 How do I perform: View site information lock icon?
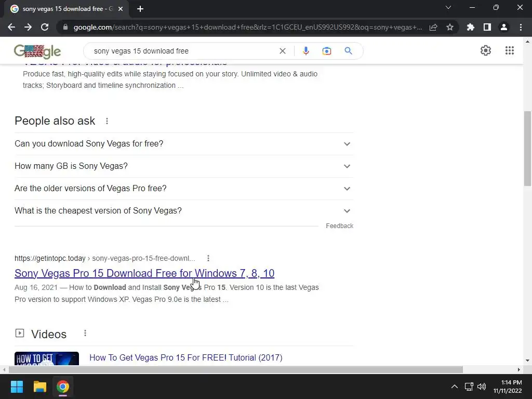[65, 27]
